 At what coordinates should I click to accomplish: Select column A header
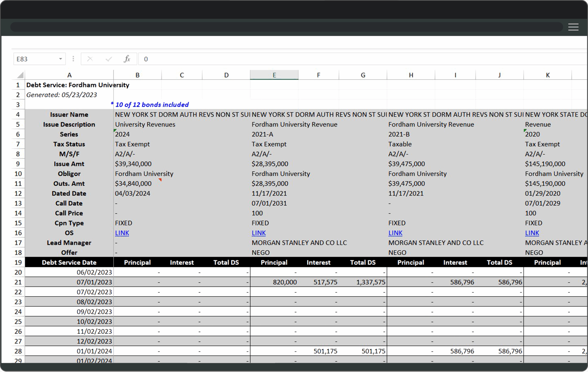pyautogui.click(x=69, y=75)
